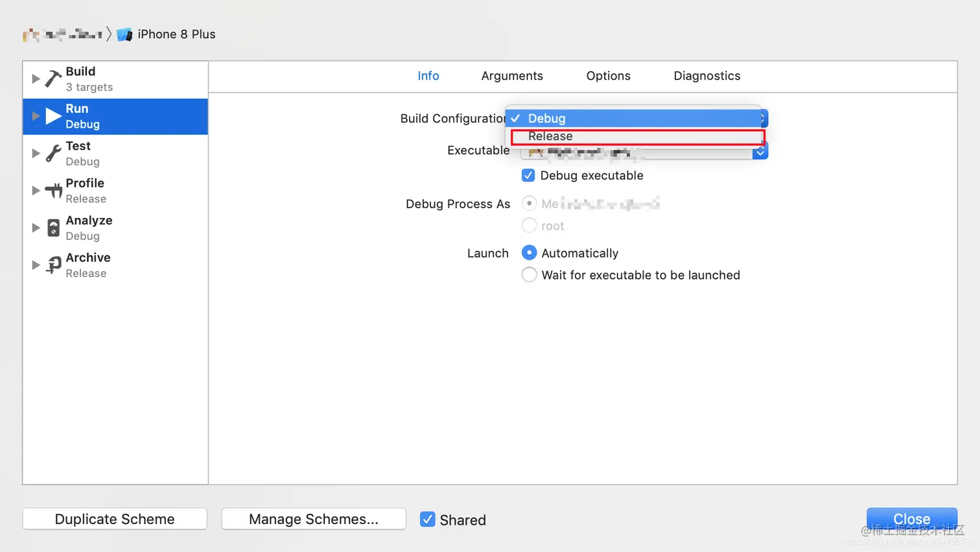
Task: Select Wait for executable to be launched
Action: (529, 275)
